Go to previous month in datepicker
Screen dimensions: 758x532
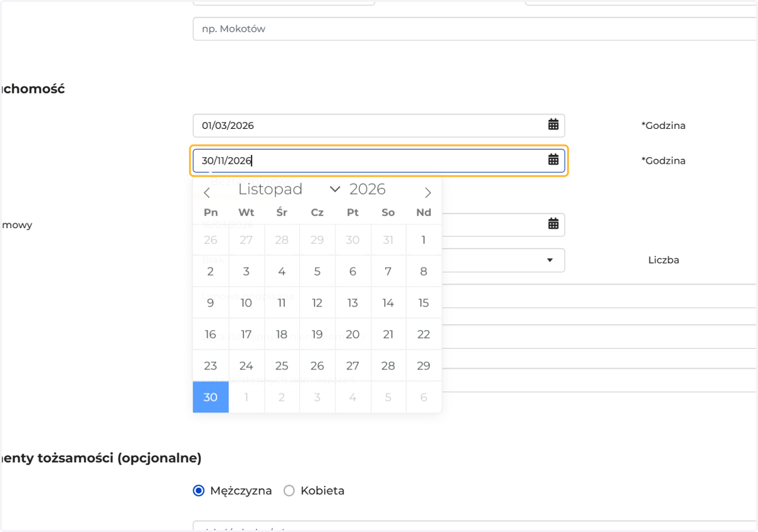click(207, 193)
